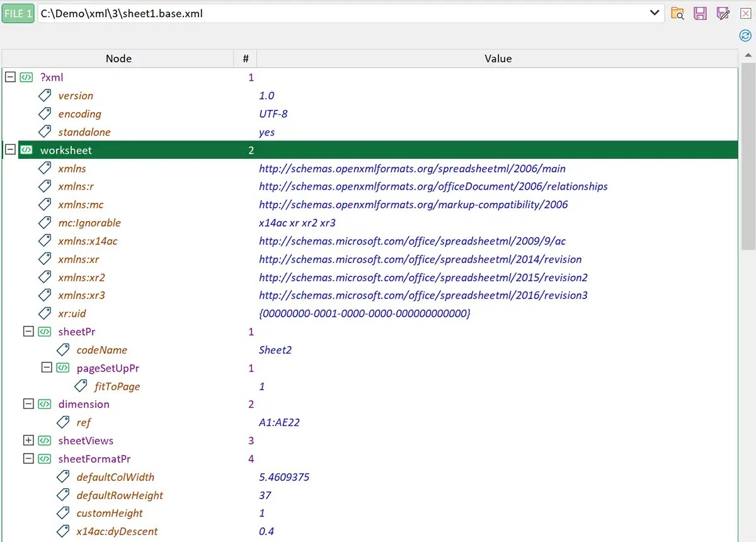This screenshot has height=542, width=756.
Task: Click the sheetPr element icon
Action: pyautogui.click(x=44, y=332)
